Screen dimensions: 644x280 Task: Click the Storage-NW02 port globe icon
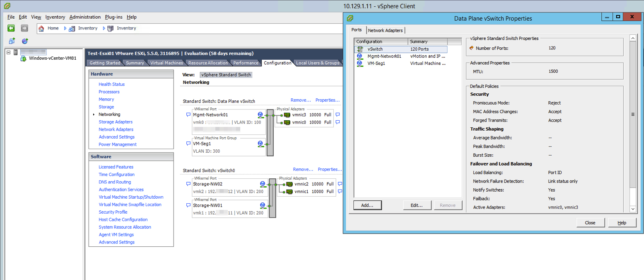[263, 184]
